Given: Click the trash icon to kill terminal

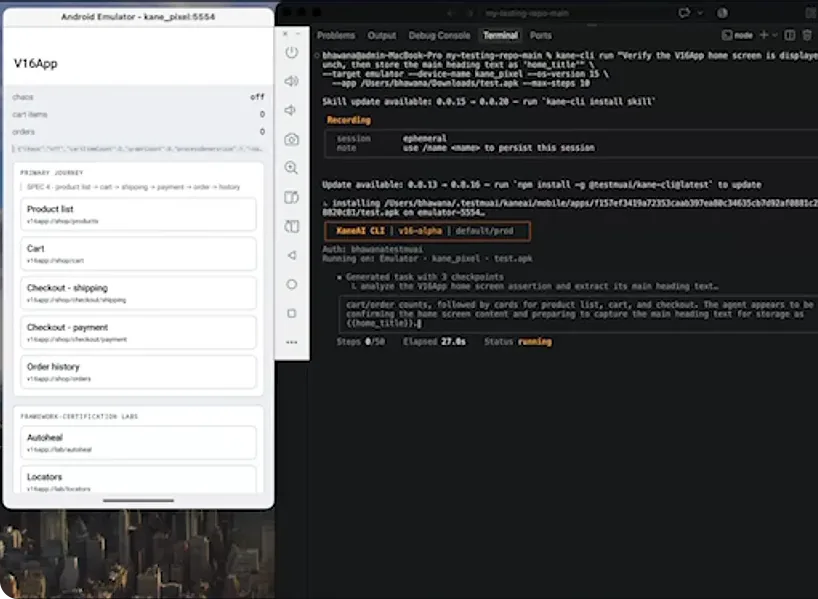Looking at the screenshot, I should pos(807,35).
